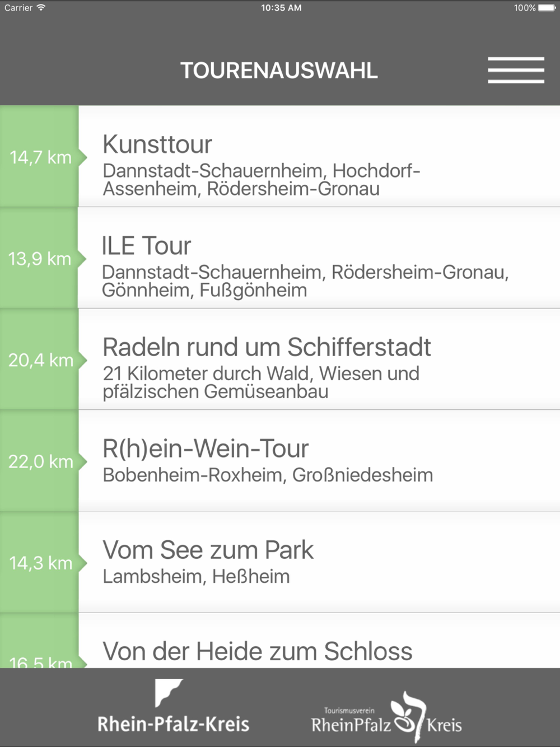Screen dimensions: 560x747
Task: Tap the 10:35 AM clock
Action: [x=281, y=8]
